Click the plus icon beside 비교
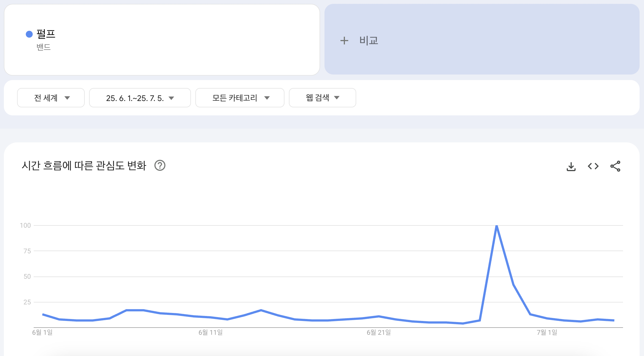 point(344,41)
